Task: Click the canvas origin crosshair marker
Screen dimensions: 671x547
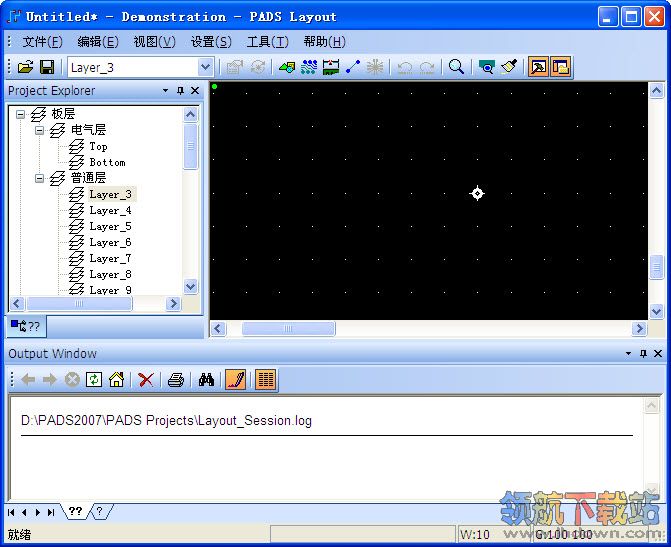Action: pos(477,193)
